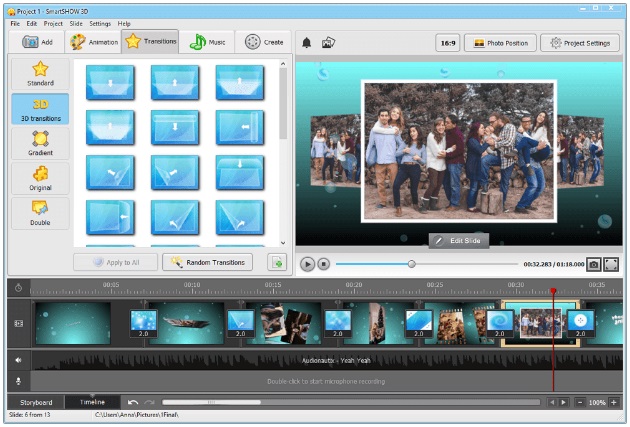Open the Add tab
630x427 pixels.
tap(37, 42)
